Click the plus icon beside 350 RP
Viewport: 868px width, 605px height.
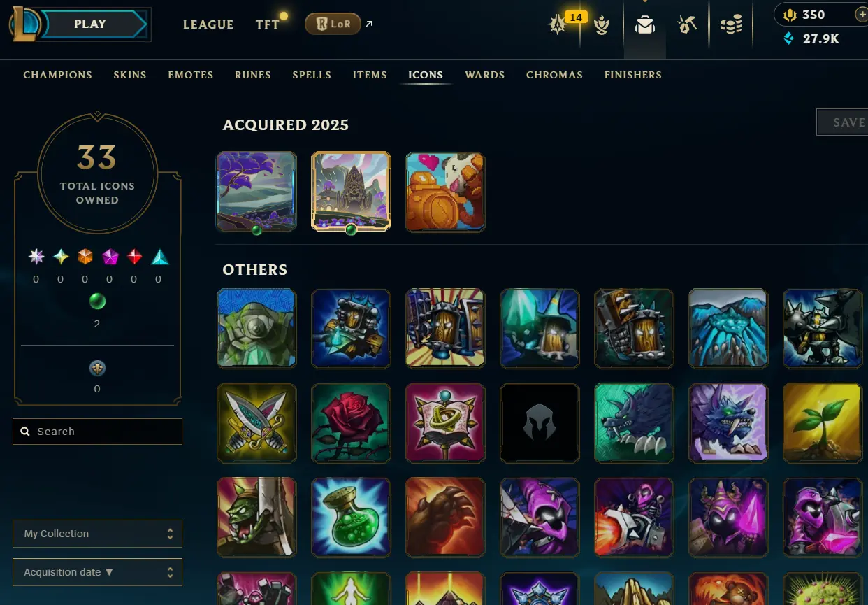click(x=860, y=14)
